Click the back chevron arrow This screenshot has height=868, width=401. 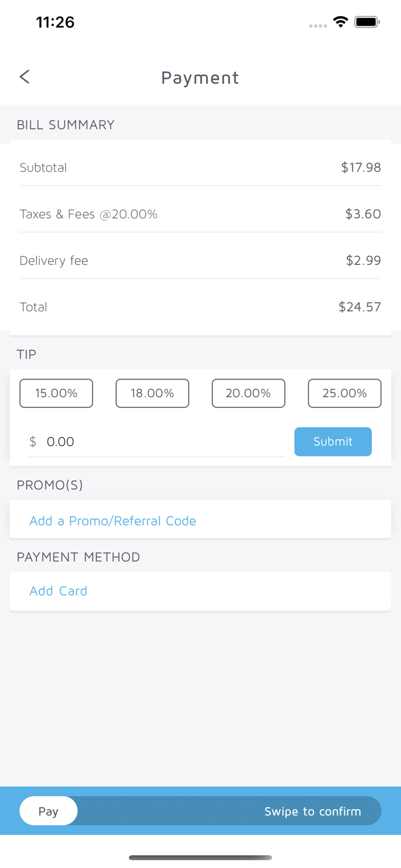click(x=24, y=76)
